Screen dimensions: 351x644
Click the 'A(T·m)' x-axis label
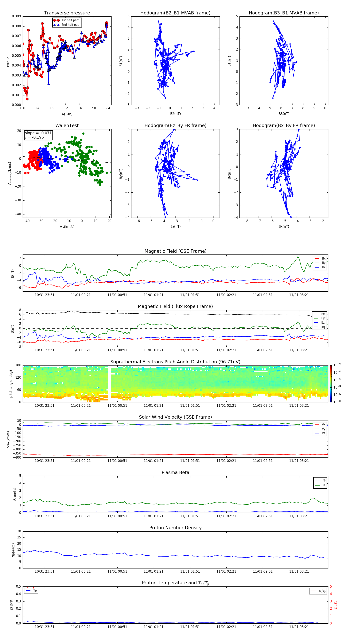click(67, 114)
